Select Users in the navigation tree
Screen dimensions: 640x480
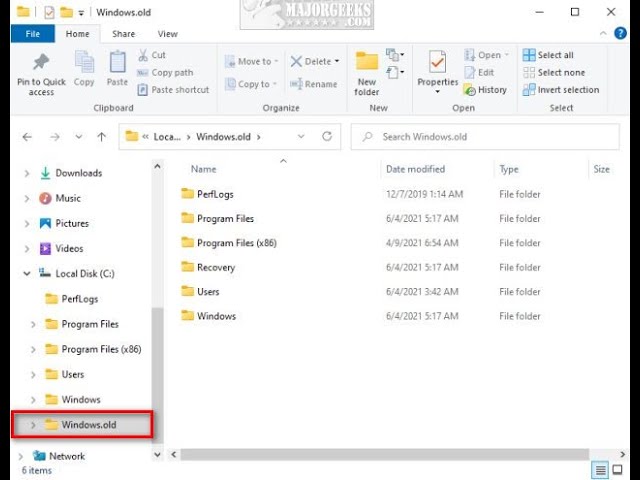(x=73, y=374)
